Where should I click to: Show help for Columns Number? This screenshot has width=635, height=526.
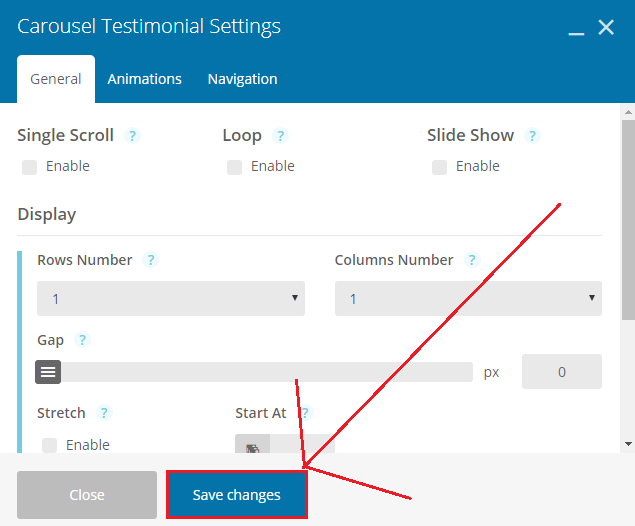click(472, 260)
